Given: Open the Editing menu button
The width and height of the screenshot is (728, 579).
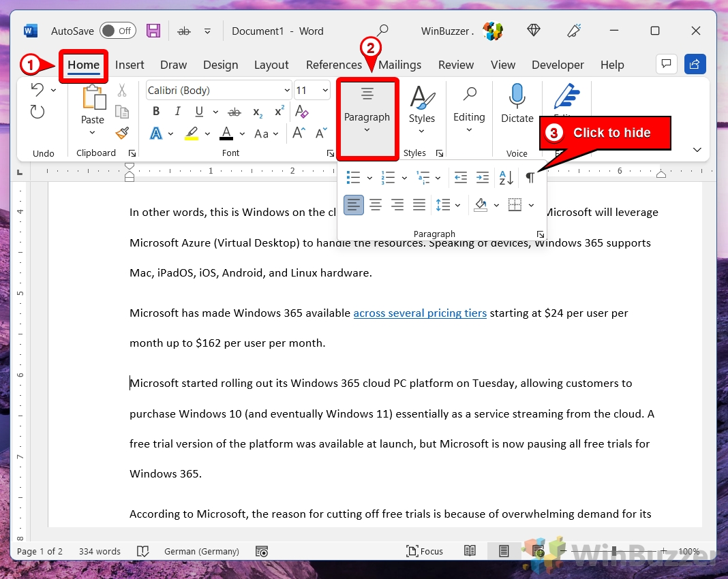Looking at the screenshot, I should tap(469, 111).
